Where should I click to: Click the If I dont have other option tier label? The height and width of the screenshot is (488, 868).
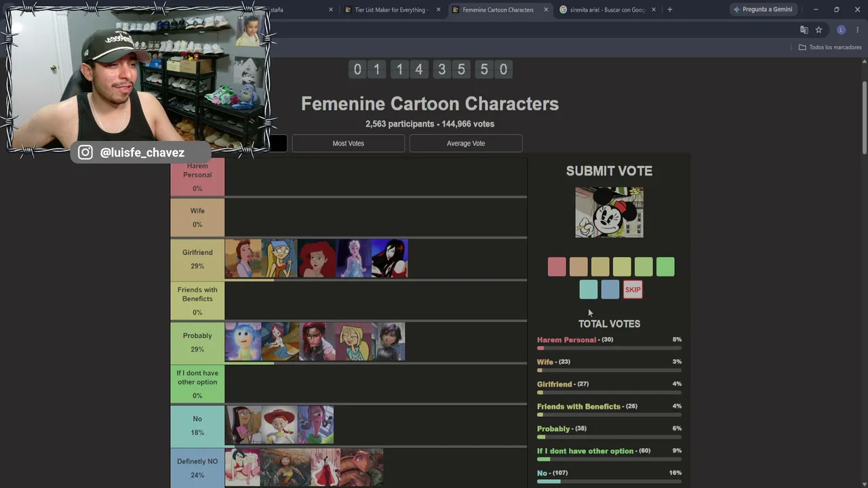tap(197, 384)
